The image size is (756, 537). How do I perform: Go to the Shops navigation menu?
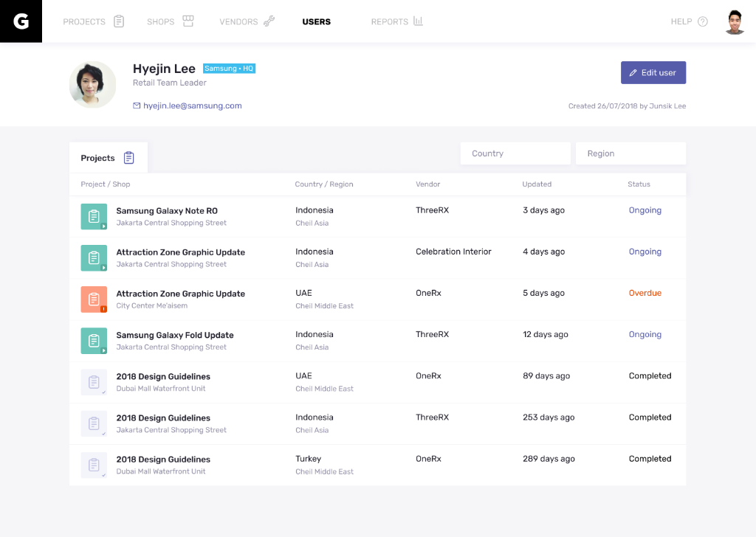160,21
